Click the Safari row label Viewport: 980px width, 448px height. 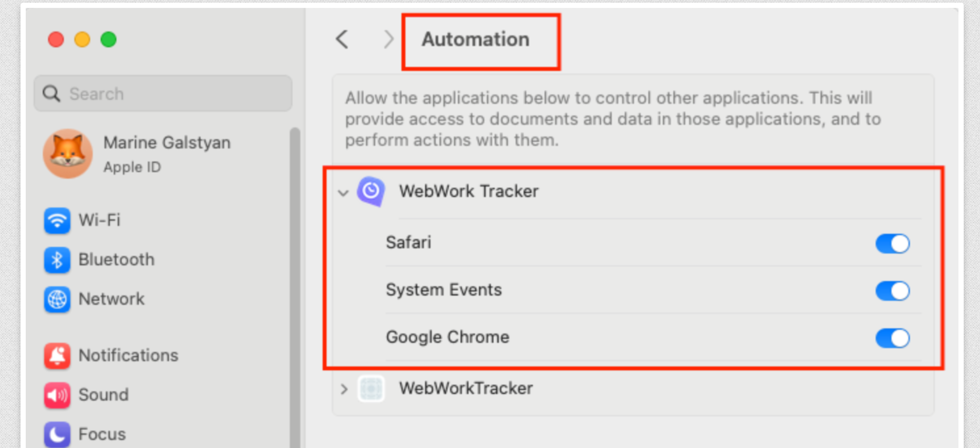click(408, 243)
